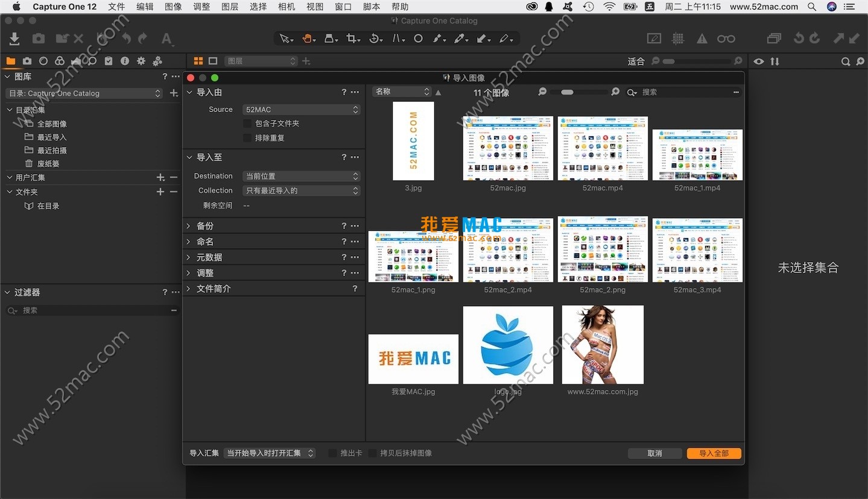Open the 相机 menu
This screenshot has width=868, height=499.
coord(287,7)
